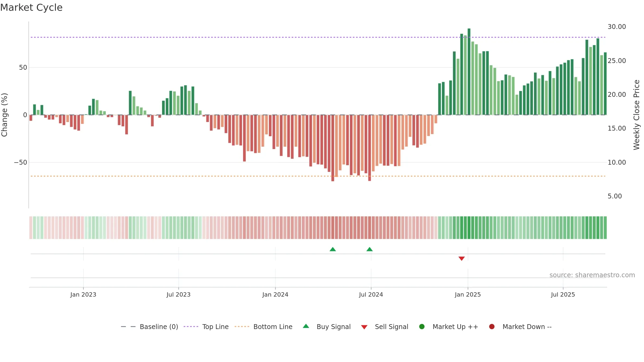Click the 5.00 price axis label
The height and width of the screenshot is (362, 644).
[614, 196]
